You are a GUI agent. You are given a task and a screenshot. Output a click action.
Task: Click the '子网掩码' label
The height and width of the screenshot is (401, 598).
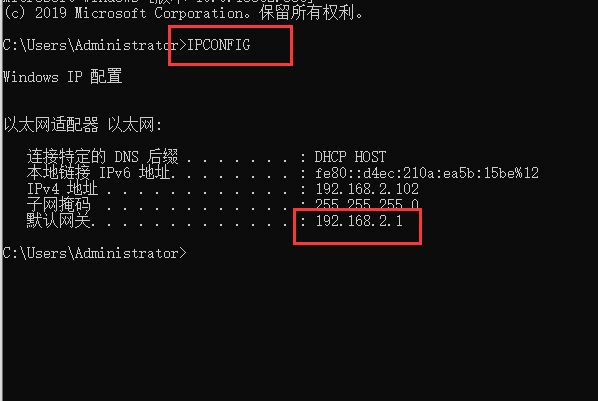tap(58, 205)
